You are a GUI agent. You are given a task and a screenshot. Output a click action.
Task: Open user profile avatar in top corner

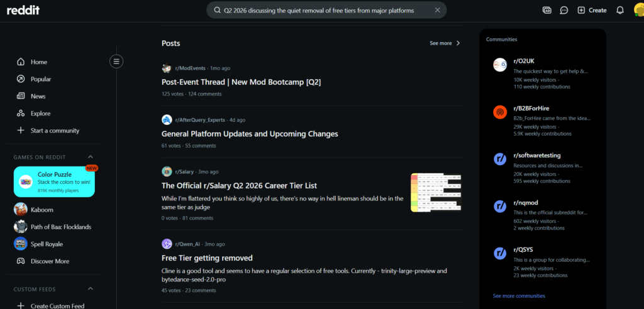pos(639,10)
